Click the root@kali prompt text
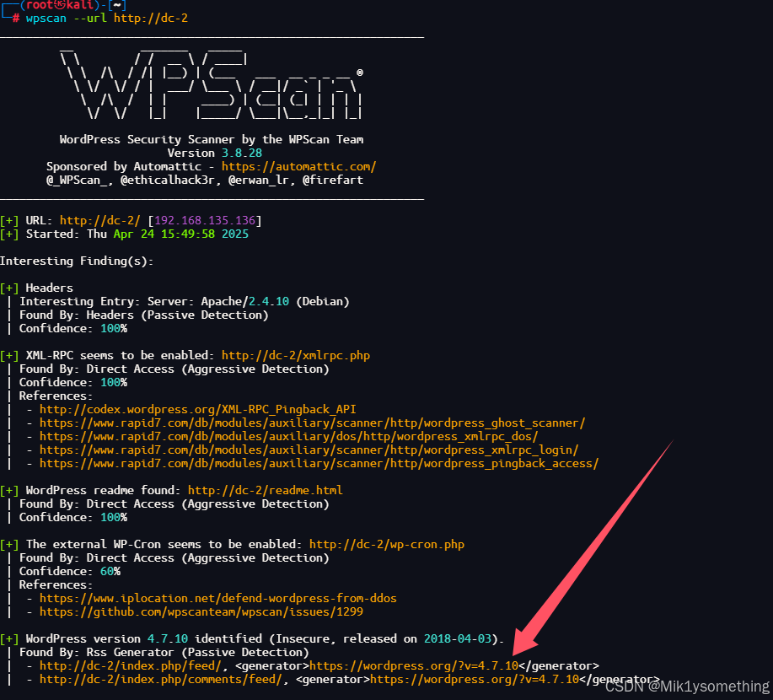Viewport: 773px width, 700px height. 59,5
